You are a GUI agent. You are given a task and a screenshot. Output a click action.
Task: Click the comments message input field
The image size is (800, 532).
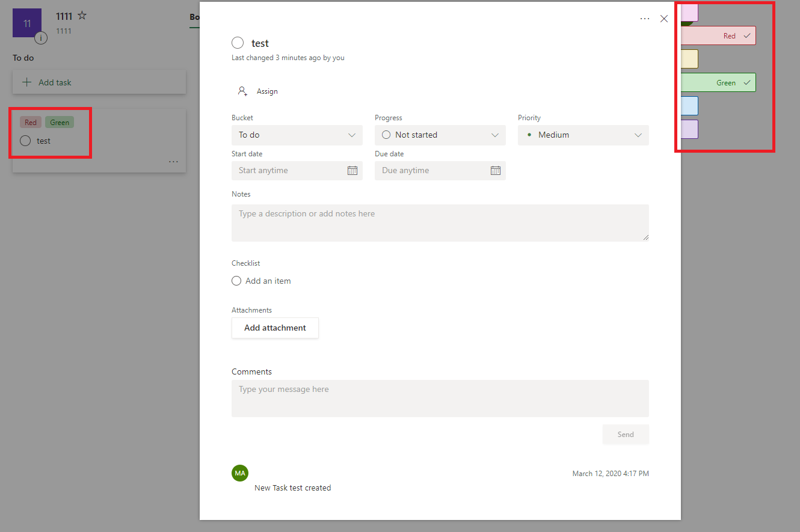tap(440, 398)
